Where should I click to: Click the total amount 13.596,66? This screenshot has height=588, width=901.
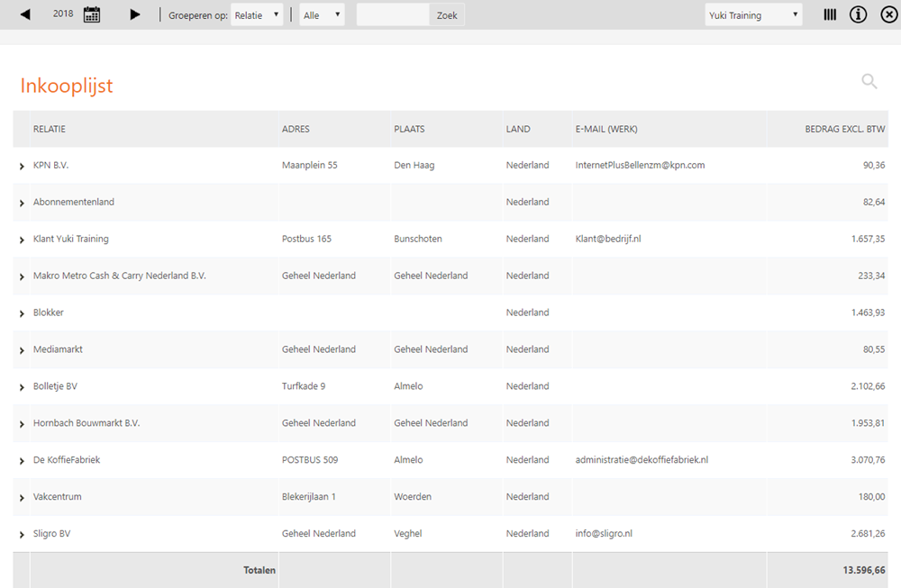click(x=864, y=570)
